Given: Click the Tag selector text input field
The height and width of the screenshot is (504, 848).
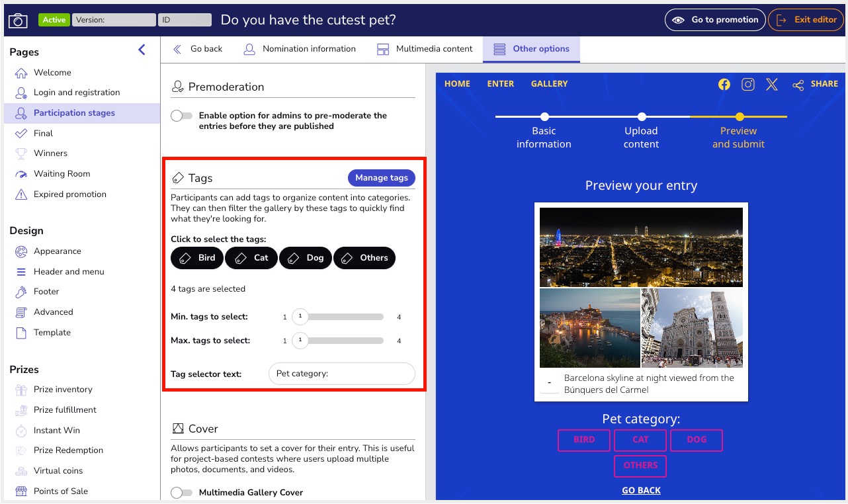Looking at the screenshot, I should pyautogui.click(x=341, y=374).
